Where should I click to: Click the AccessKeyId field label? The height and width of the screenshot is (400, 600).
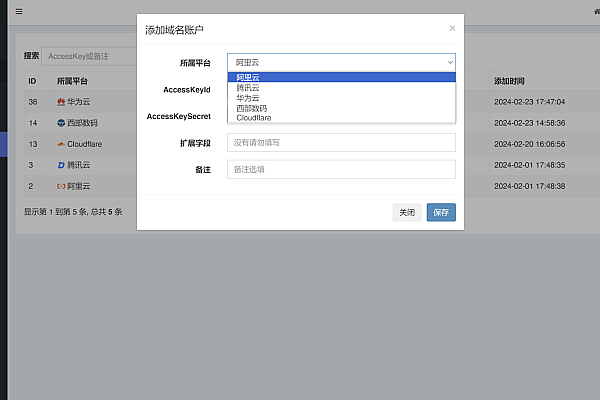pyautogui.click(x=187, y=90)
